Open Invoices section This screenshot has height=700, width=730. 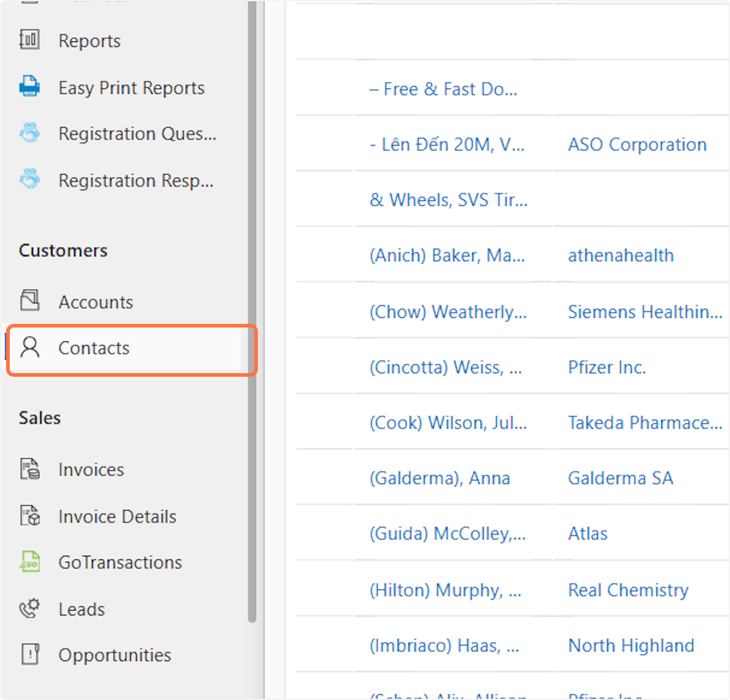91,469
